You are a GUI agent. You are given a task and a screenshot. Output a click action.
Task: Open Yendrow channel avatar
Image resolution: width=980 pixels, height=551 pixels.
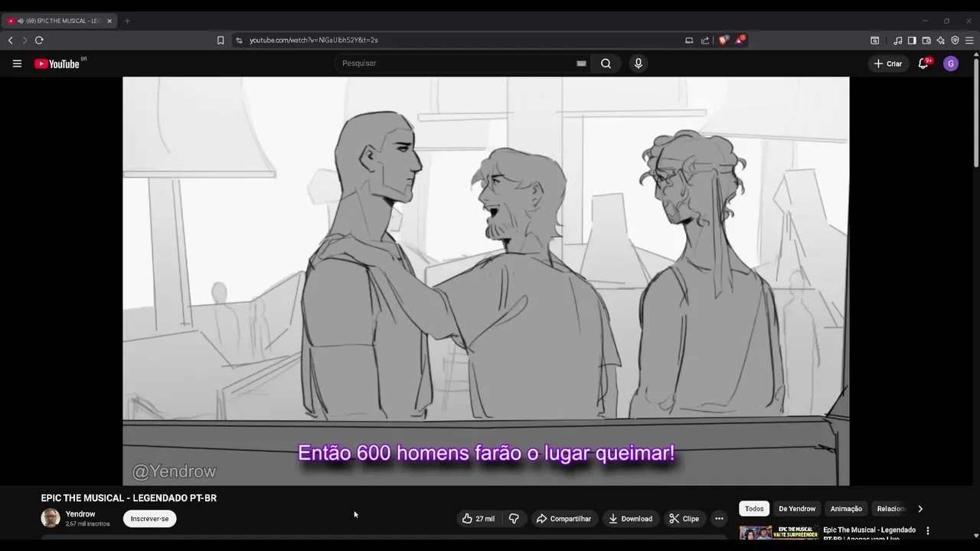tap(51, 518)
